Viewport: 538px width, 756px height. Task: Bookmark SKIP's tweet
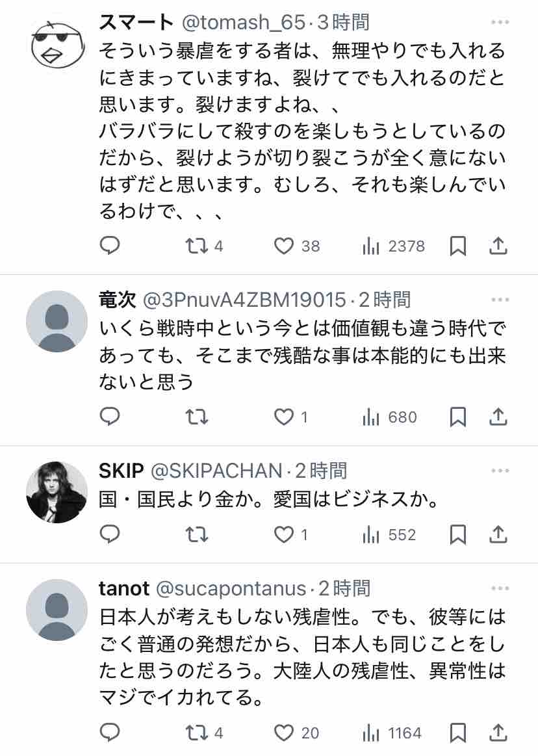pos(458,534)
